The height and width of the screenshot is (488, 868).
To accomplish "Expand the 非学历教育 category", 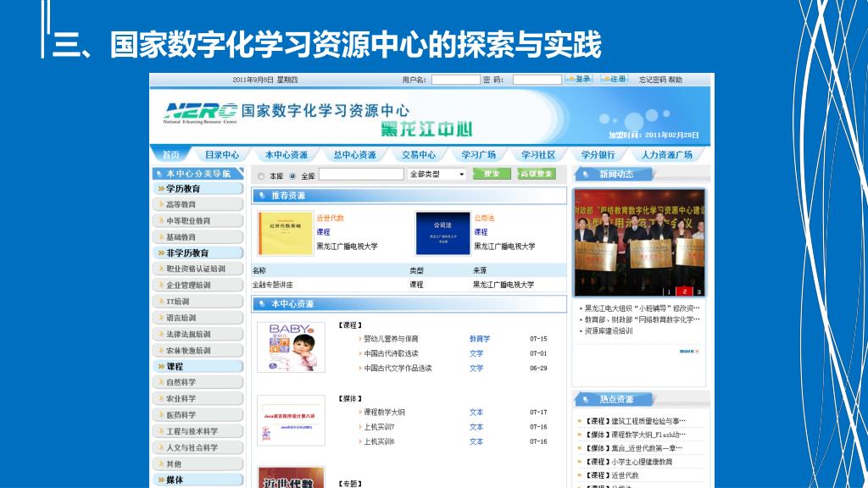I will click(198, 252).
